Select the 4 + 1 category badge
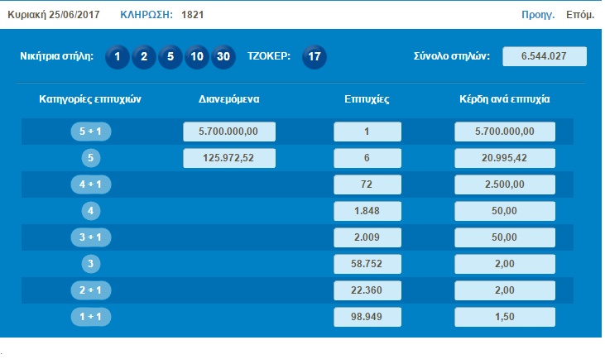 pyautogui.click(x=93, y=185)
